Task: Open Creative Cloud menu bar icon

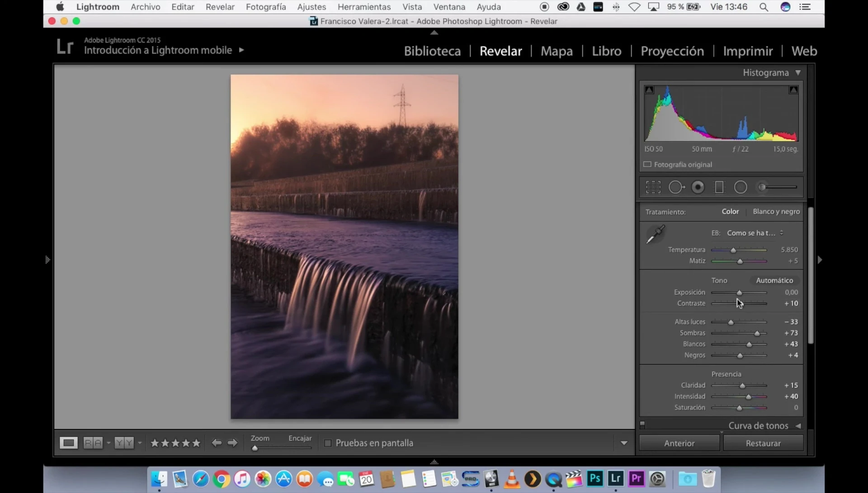Action: [x=563, y=7]
